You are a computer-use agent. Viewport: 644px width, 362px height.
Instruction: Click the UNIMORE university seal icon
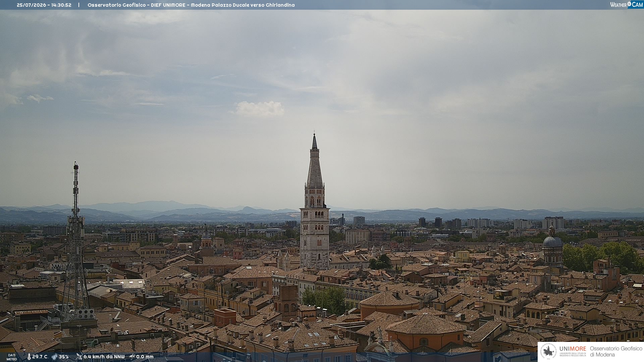[x=548, y=351]
